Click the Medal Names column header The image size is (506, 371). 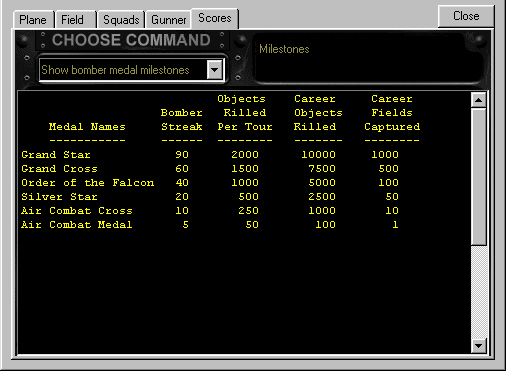87,127
